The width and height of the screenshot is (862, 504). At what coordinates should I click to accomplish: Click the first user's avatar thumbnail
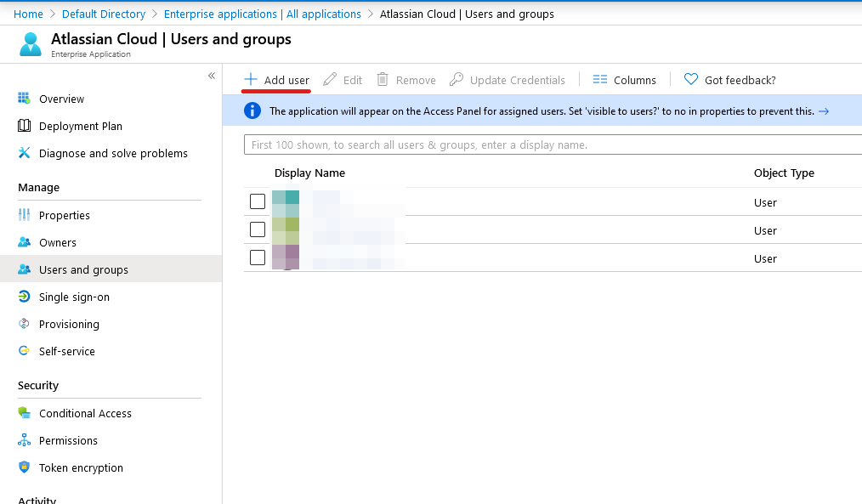(286, 202)
